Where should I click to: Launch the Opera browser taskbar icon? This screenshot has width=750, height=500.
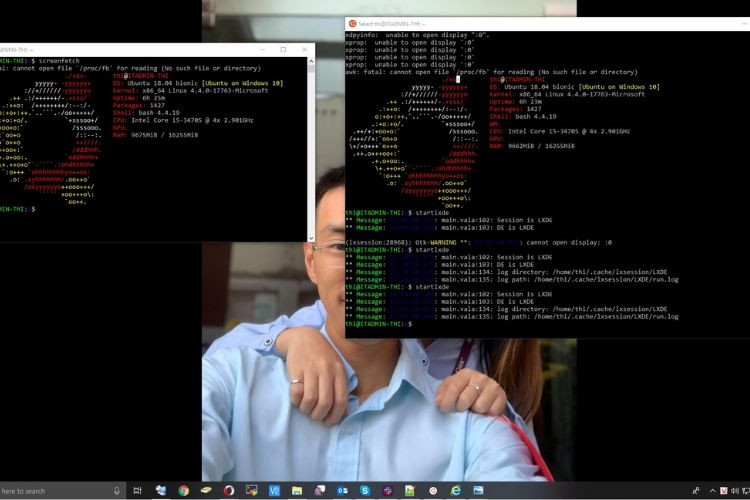229,490
